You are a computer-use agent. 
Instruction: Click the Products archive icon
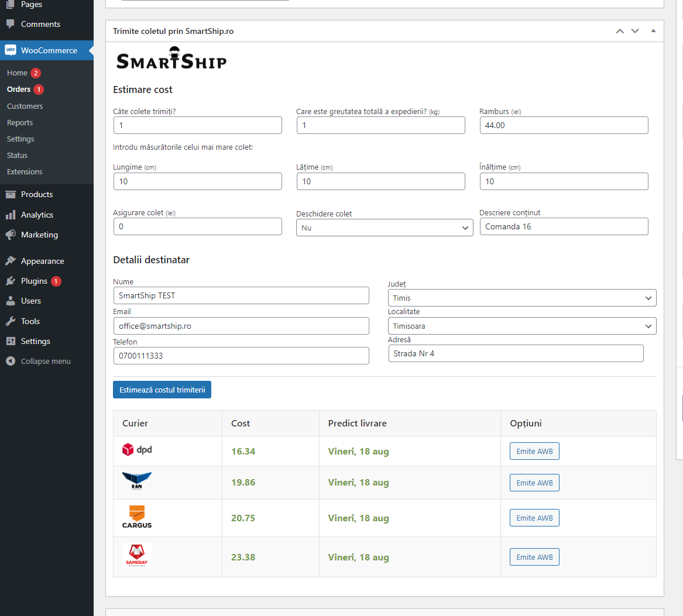tap(11, 194)
